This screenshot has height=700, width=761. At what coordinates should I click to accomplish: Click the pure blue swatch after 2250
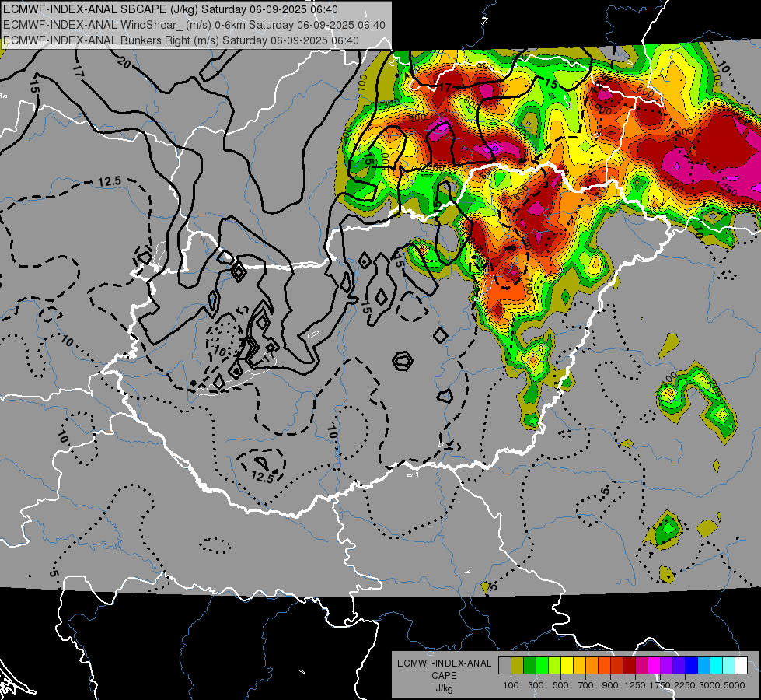point(692,665)
